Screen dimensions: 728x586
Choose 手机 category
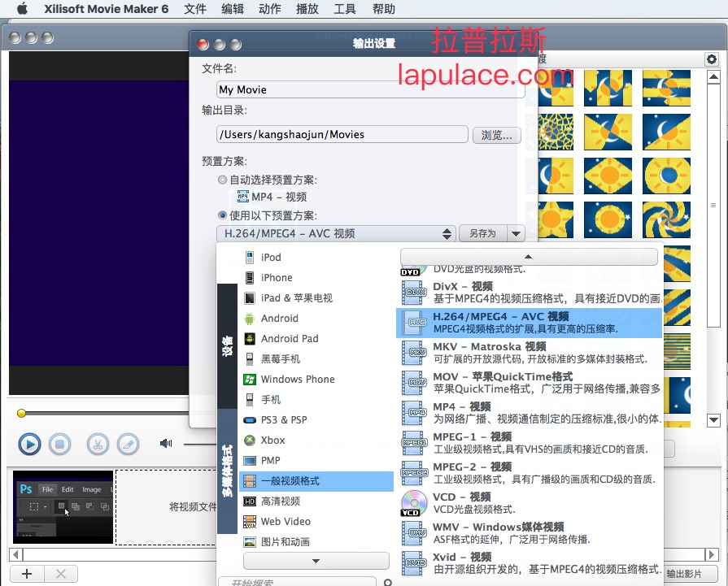[316, 400]
